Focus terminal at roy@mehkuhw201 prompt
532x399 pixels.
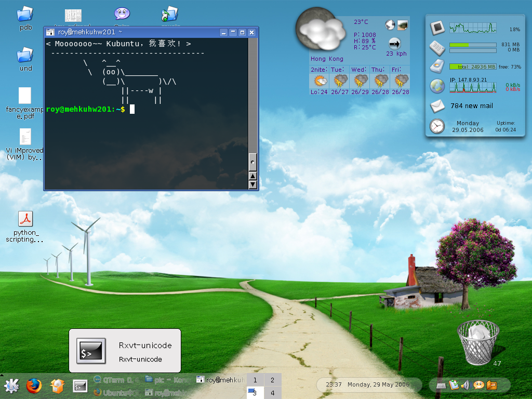pyautogui.click(x=86, y=109)
